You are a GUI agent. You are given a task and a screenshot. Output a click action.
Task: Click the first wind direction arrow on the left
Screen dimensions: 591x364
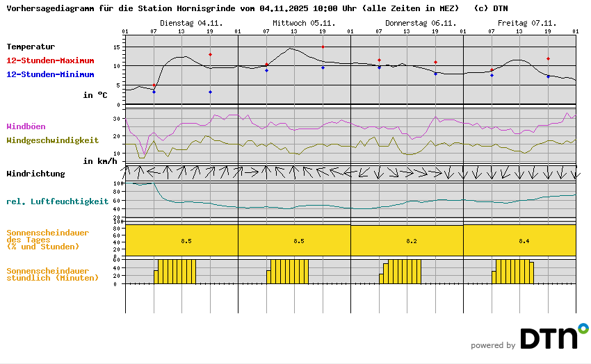(x=126, y=171)
